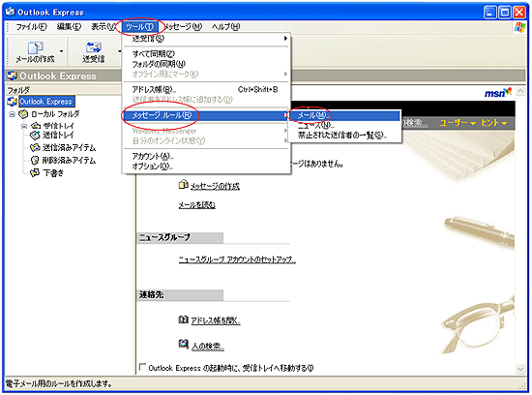Click the 人の検索 link

208,347
